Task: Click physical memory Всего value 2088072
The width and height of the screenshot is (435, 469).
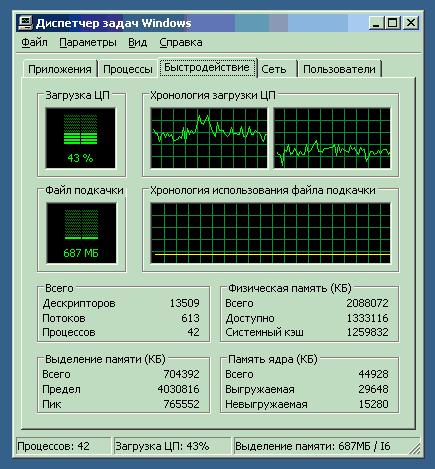Action: tap(367, 303)
